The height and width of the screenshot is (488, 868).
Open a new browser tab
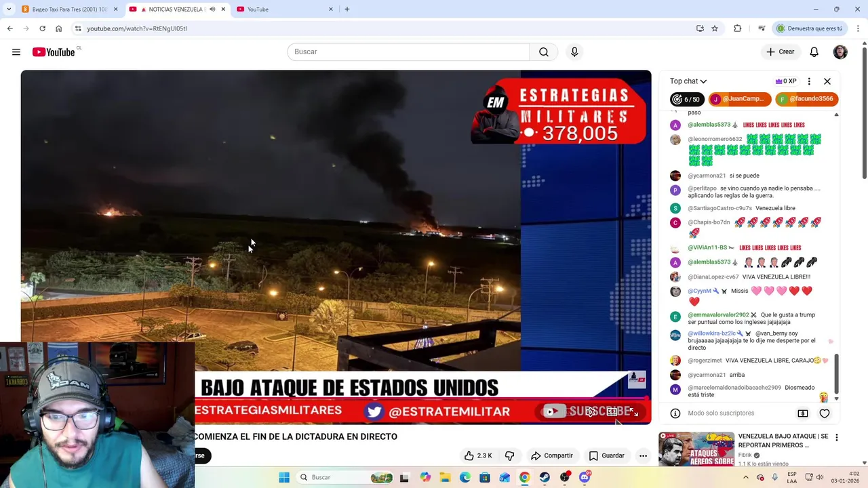click(347, 9)
